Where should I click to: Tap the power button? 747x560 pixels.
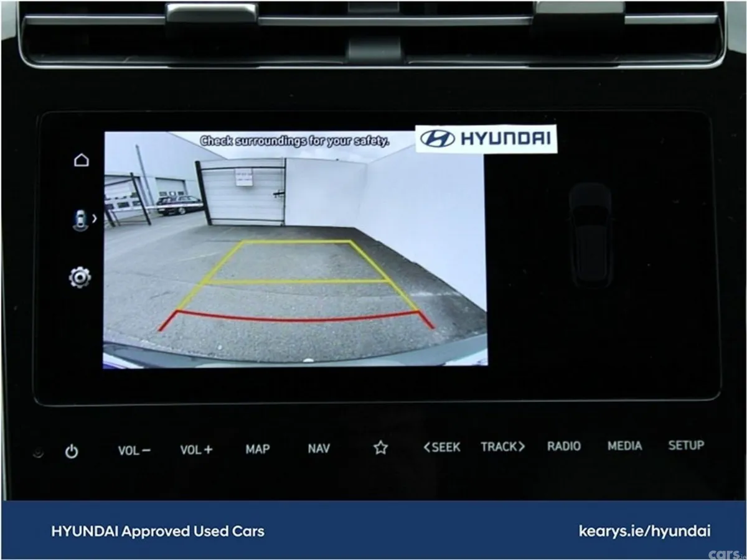coord(72,451)
